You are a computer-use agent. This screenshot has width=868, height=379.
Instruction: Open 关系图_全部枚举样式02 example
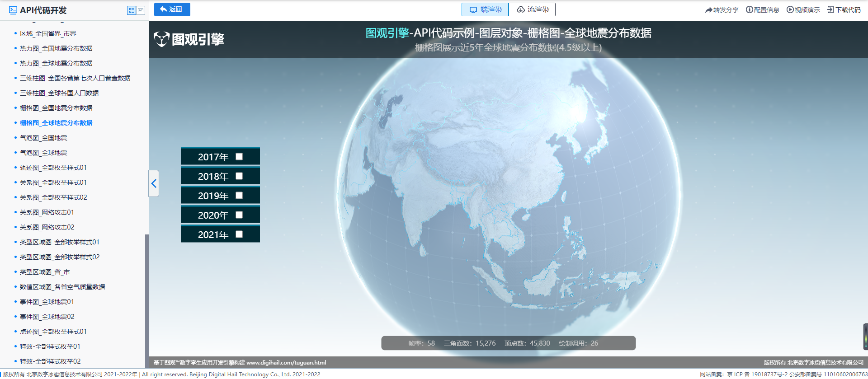[53, 197]
